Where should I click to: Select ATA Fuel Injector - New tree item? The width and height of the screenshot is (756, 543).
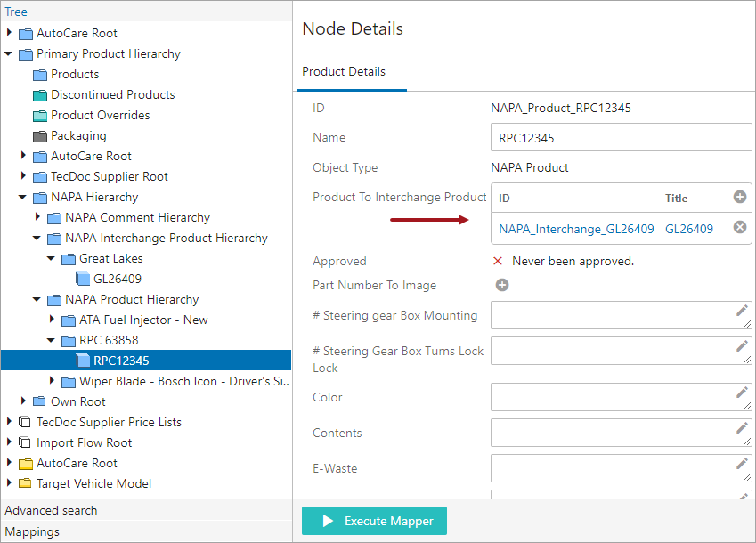(143, 320)
